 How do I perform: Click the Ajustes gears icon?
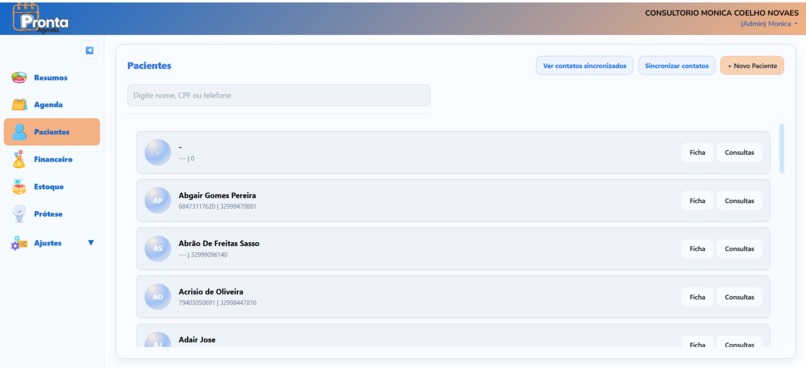(x=19, y=243)
